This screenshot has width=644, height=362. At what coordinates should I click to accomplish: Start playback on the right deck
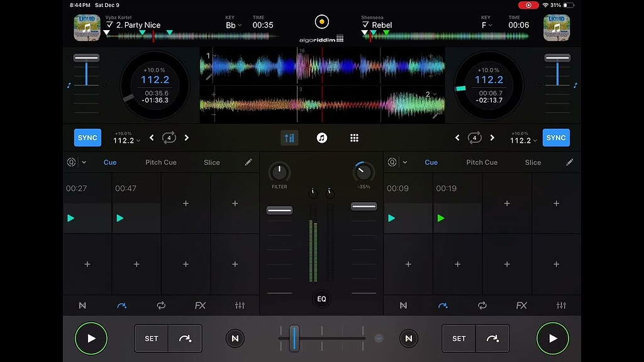pyautogui.click(x=553, y=338)
